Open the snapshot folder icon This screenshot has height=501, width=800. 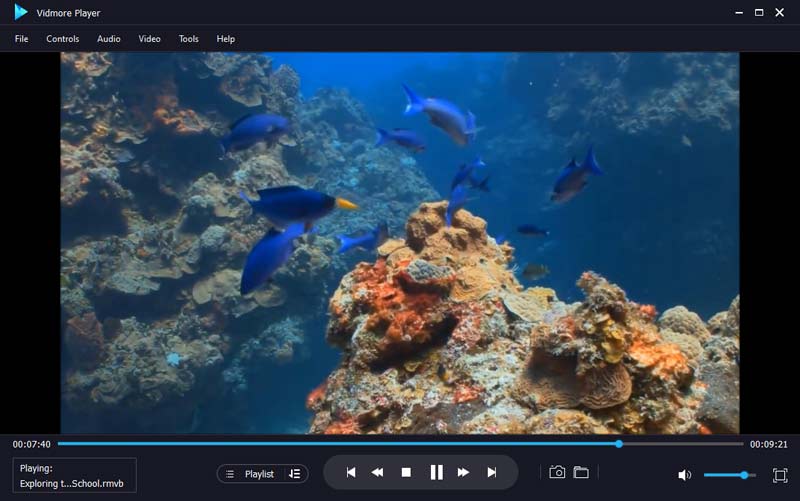pyautogui.click(x=581, y=473)
